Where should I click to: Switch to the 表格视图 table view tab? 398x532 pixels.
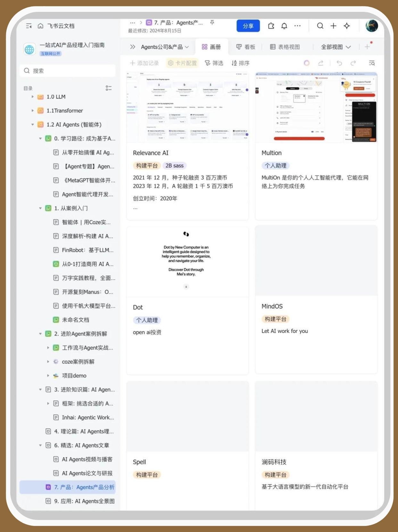285,47
